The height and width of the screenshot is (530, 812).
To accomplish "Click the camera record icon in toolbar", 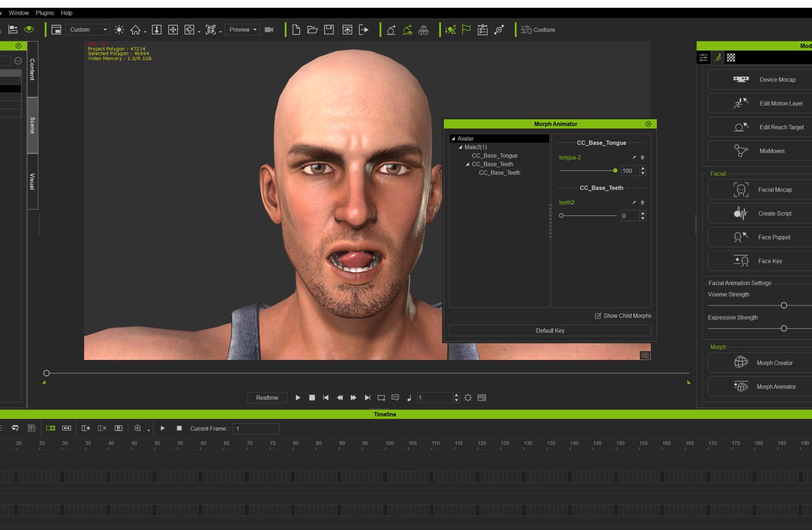I will point(269,30).
